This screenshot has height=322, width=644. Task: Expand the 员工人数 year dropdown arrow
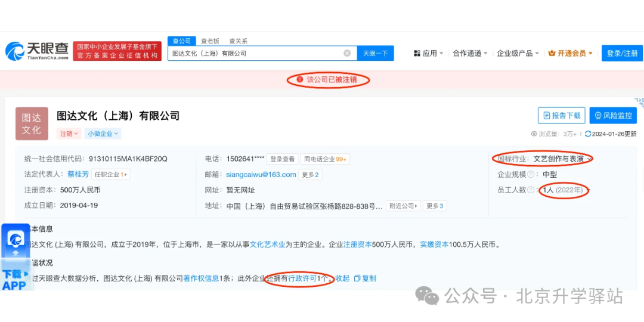pyautogui.click(x=588, y=190)
